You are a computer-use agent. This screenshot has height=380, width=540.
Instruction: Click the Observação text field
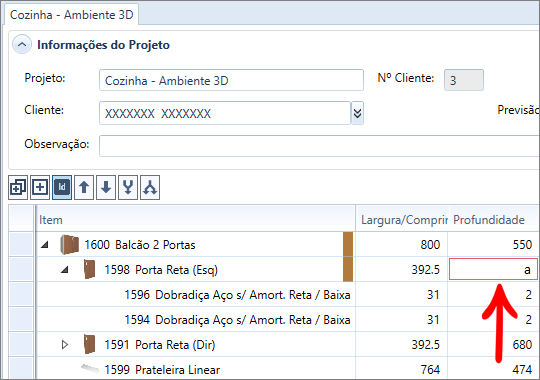point(319,146)
